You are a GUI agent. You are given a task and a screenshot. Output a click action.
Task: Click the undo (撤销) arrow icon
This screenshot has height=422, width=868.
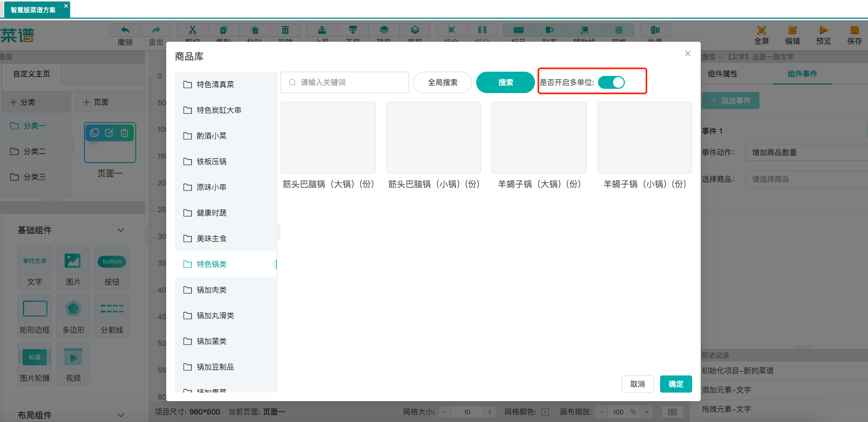click(x=125, y=30)
